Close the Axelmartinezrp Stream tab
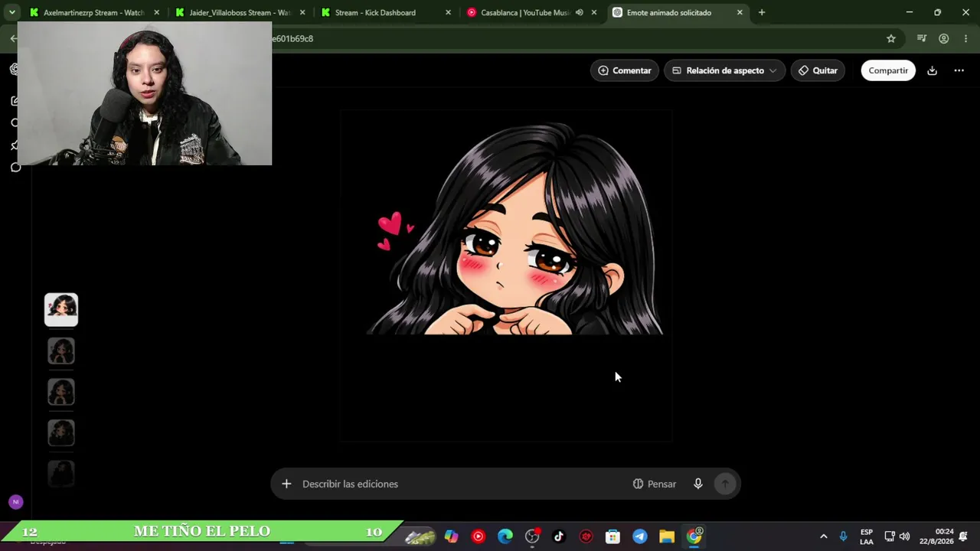Viewport: 980px width, 551px height. (156, 12)
